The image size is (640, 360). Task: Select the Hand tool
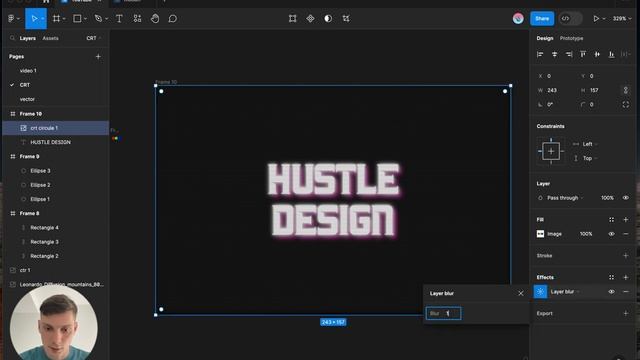click(155, 18)
